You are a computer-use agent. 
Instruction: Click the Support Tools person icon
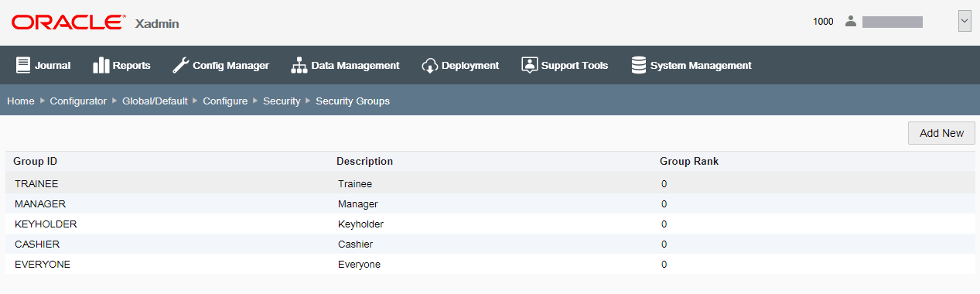pos(529,65)
